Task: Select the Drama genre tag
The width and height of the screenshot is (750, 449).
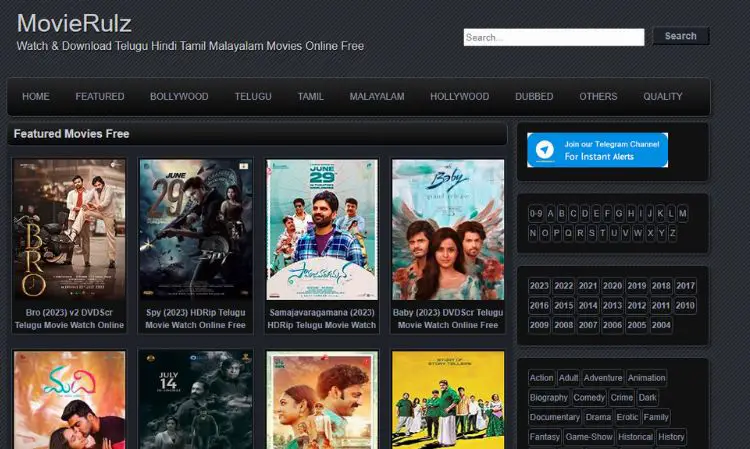Action: (598, 417)
